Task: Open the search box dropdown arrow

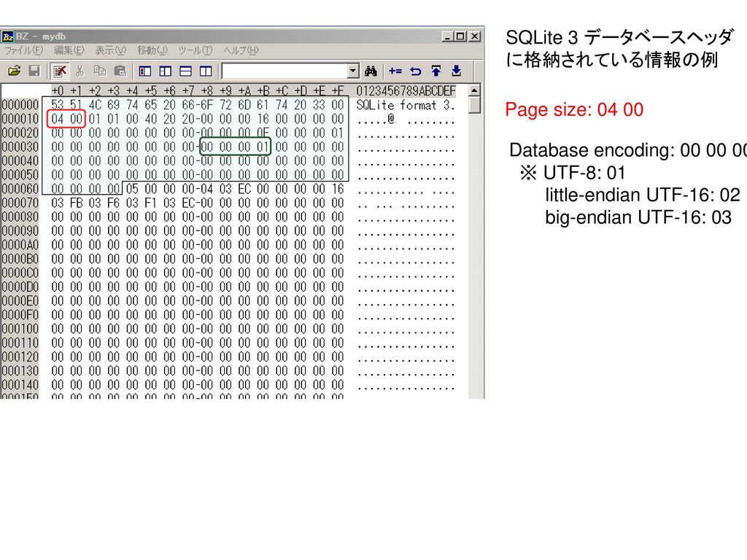Action: click(352, 71)
